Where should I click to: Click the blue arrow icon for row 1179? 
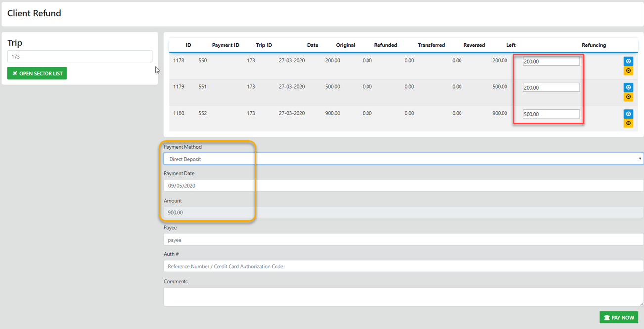click(x=628, y=87)
